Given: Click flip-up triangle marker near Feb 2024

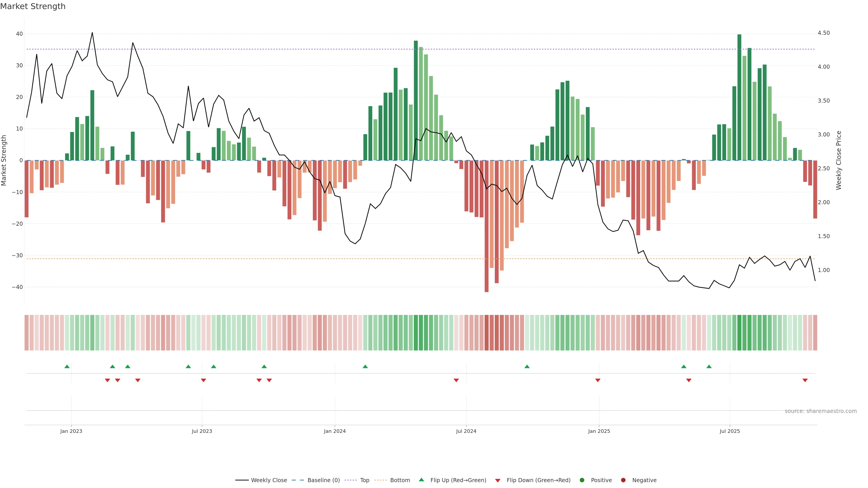Looking at the screenshot, I should 365,366.
